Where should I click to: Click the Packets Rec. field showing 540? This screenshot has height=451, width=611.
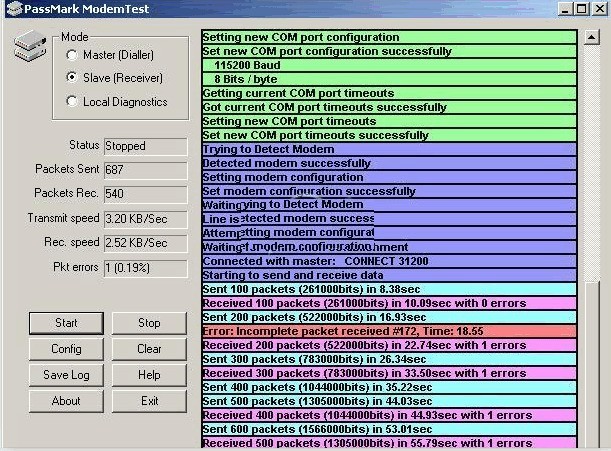pos(146,194)
